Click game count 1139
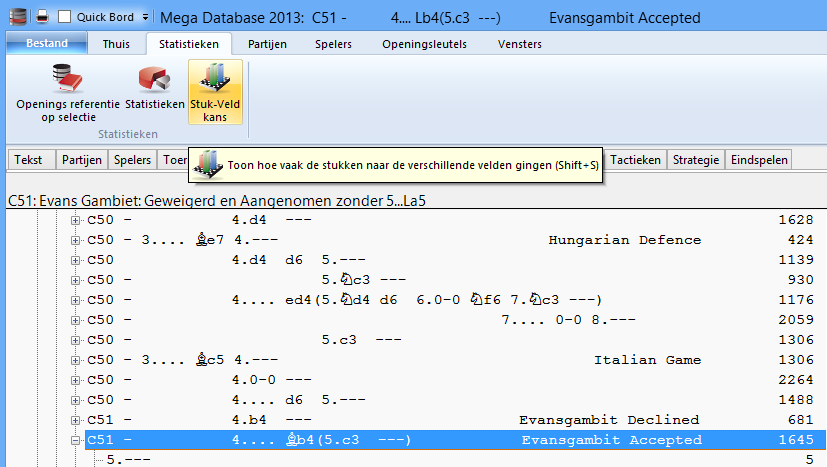Image resolution: width=827 pixels, height=467 pixels. pyautogui.click(x=796, y=260)
